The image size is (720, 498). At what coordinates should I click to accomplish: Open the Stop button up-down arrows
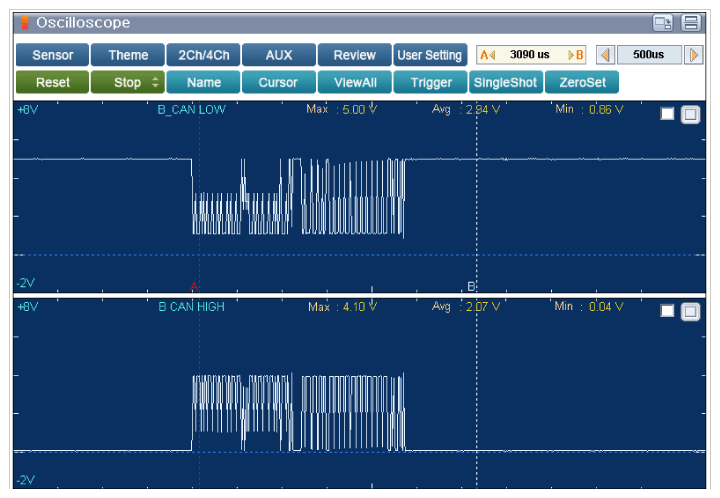coord(155,82)
